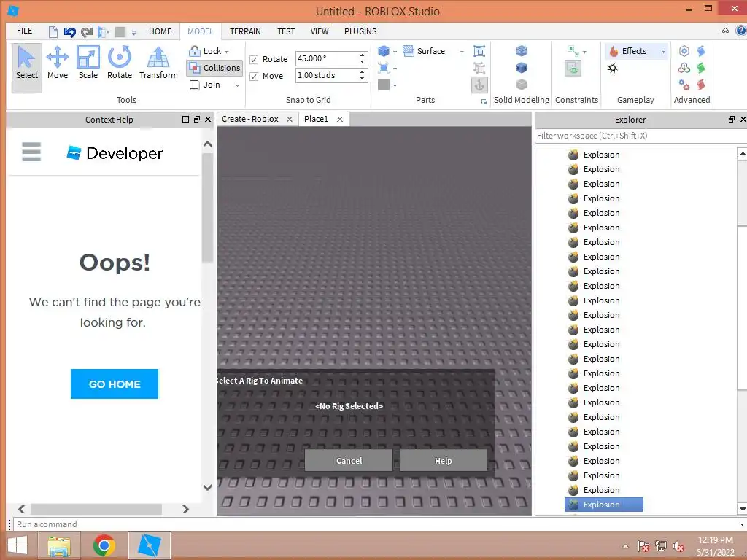Insert a green LocalScript

tap(701, 68)
